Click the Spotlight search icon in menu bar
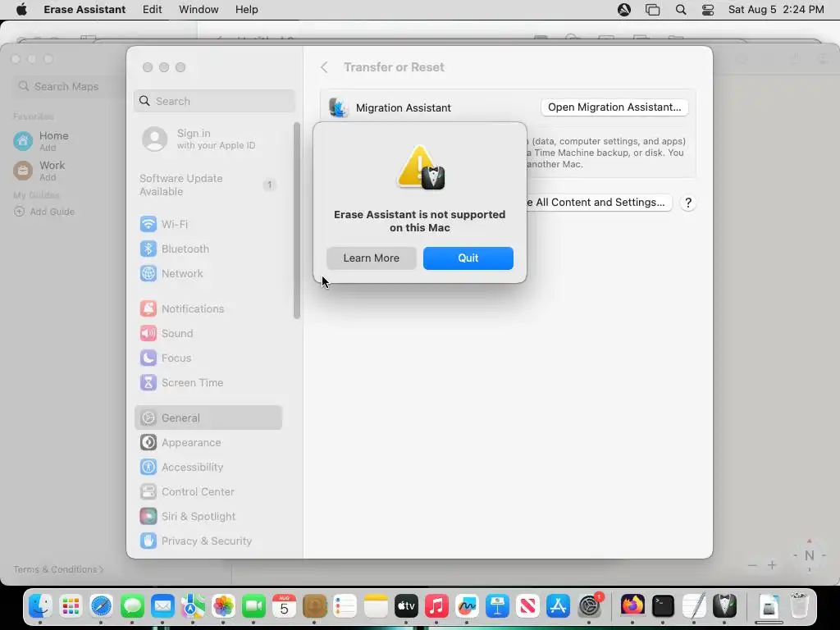840x630 pixels. coord(680,10)
